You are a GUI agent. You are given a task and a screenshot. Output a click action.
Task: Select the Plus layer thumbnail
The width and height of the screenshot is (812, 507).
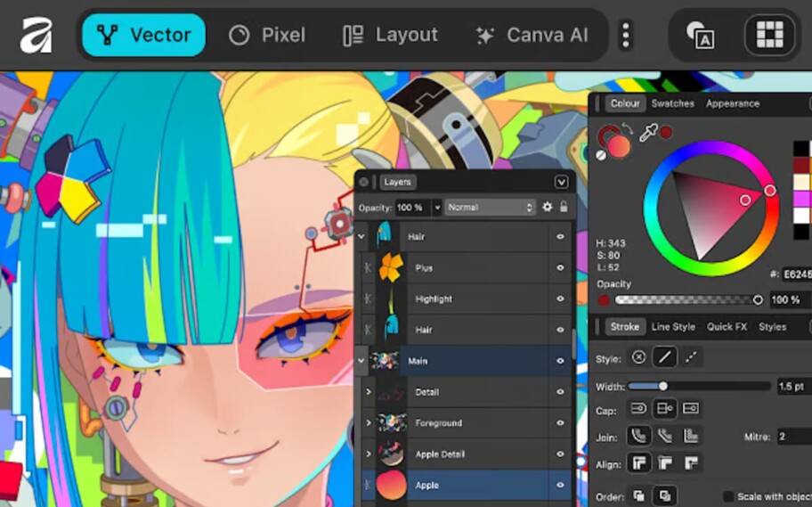click(391, 267)
